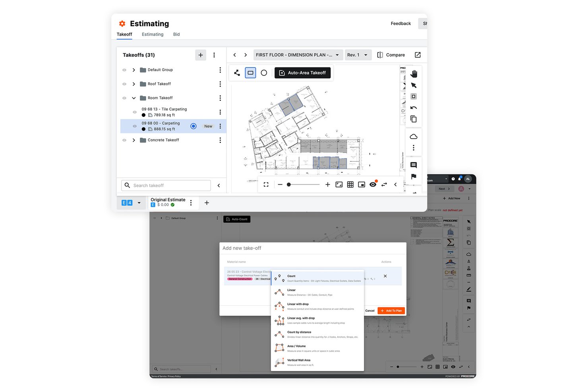The height and width of the screenshot is (392, 588).
Task: Collapse the bottom view toolbar
Action: (395, 185)
